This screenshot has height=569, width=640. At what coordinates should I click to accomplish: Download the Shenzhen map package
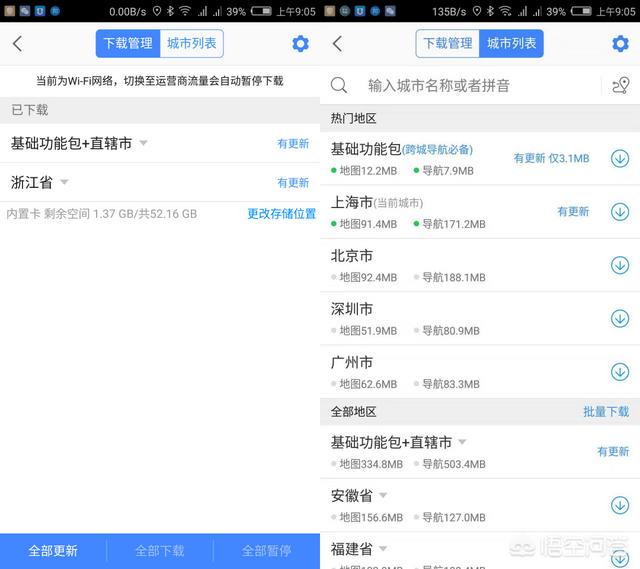point(619,318)
